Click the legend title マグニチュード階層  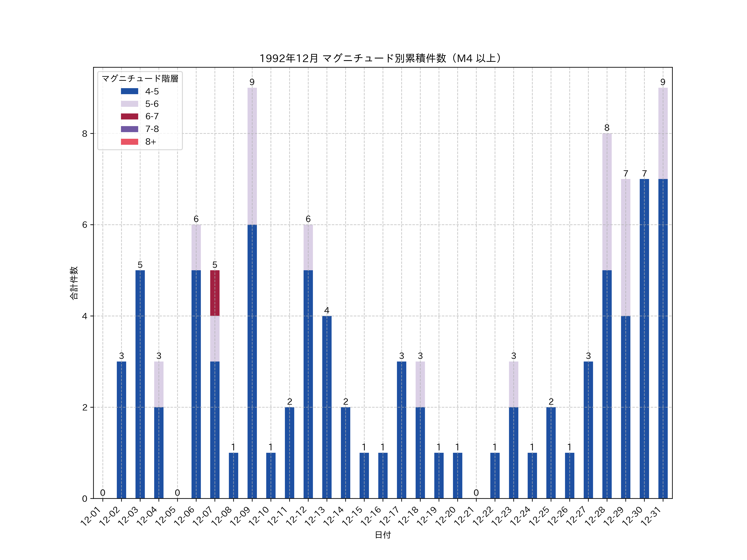pos(140,79)
